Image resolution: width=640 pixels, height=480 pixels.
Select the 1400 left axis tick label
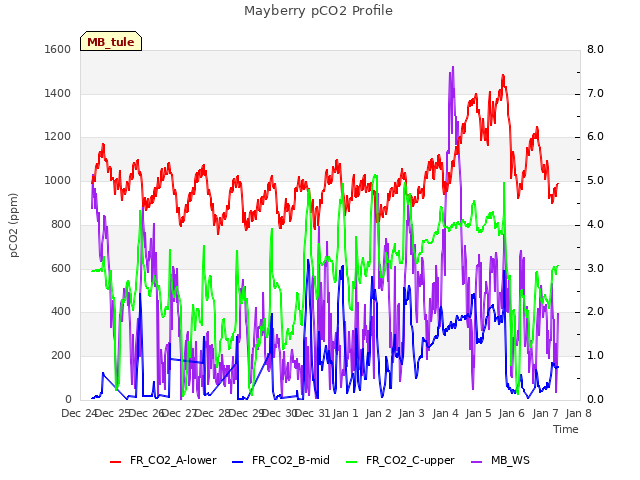(x=58, y=93)
